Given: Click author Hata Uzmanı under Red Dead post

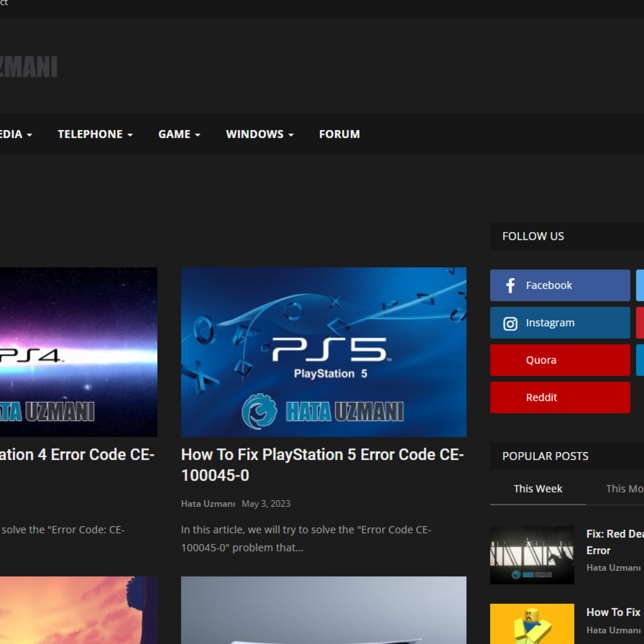Looking at the screenshot, I should pos(613,568).
